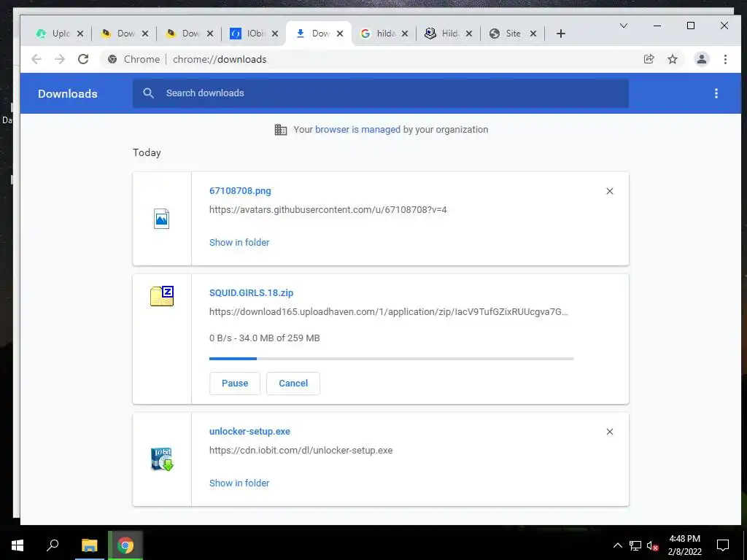The width and height of the screenshot is (747, 560).
Task: Close the IObit tab
Action: [275, 34]
